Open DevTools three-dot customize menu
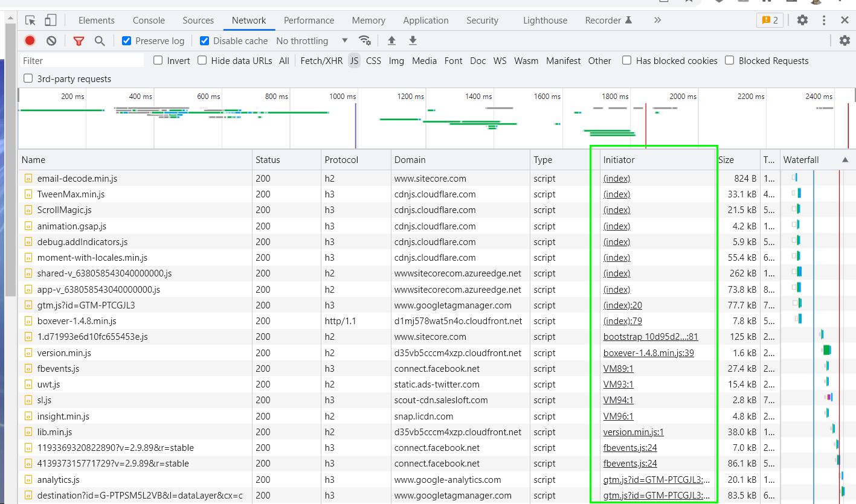Image resolution: width=856 pixels, height=504 pixels. (x=824, y=21)
